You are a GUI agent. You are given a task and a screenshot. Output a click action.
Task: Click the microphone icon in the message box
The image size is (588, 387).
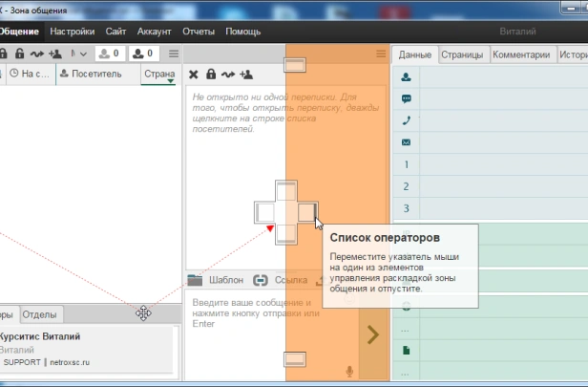pos(349,372)
